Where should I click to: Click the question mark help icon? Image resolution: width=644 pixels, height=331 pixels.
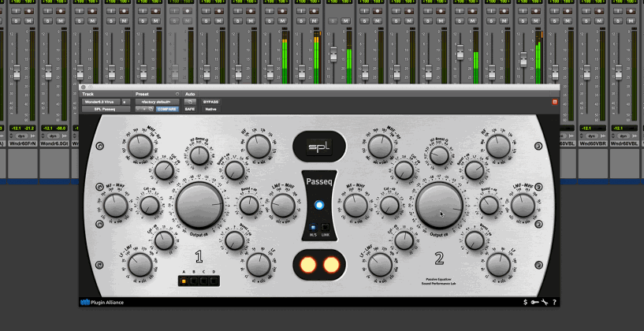pos(554,303)
